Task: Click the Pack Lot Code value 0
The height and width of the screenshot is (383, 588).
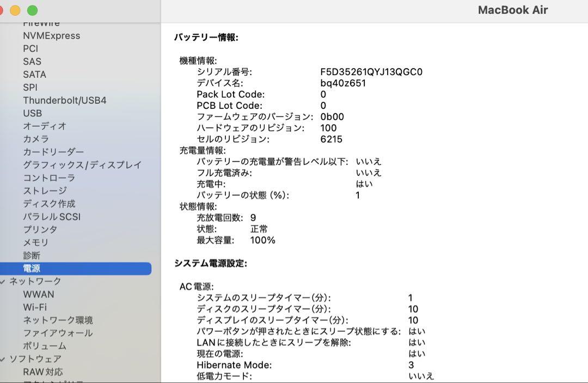Action: [x=323, y=95]
